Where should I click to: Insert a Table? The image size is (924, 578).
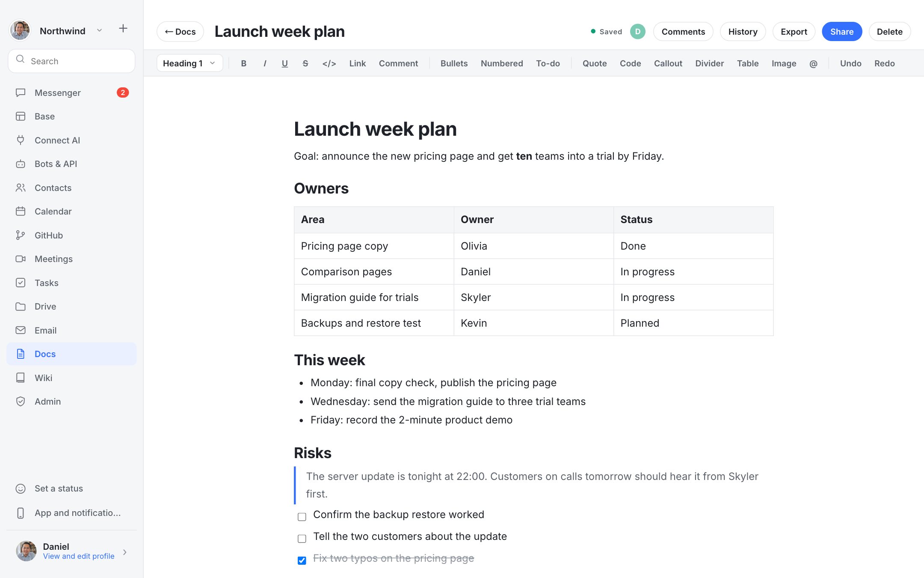[x=747, y=63]
